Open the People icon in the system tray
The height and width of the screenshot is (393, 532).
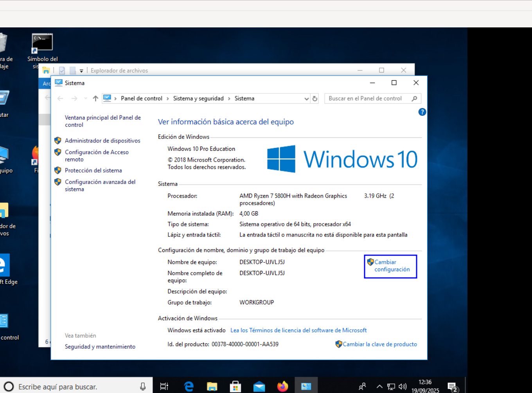click(x=363, y=386)
